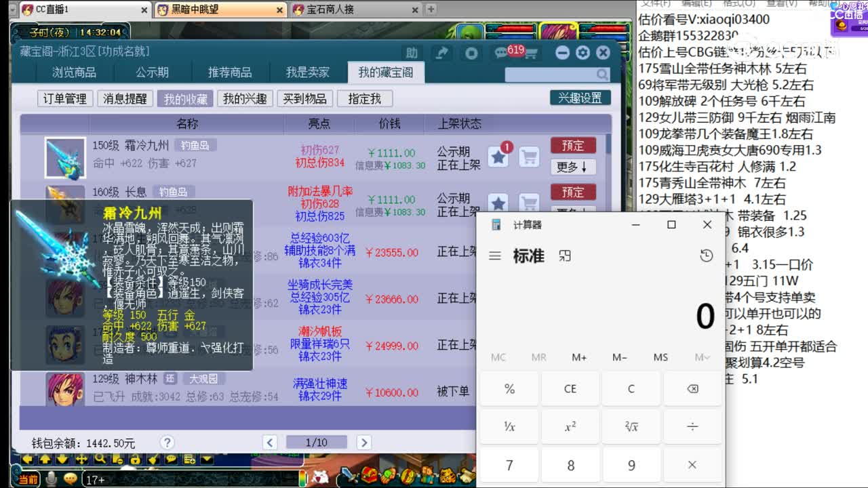Screen dimensions: 868x488
Task: Click the broom clear icon in game toolbar
Action: (x=153, y=459)
